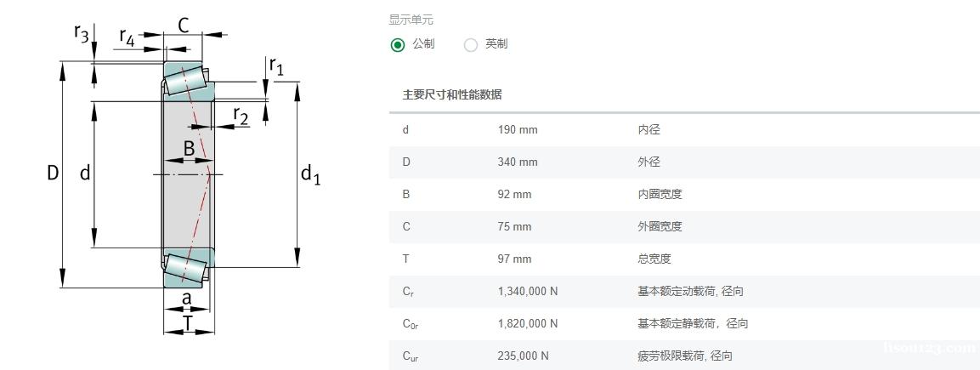Click the T width label in diagram
Screen dimensions: 980x370
[x=188, y=323]
